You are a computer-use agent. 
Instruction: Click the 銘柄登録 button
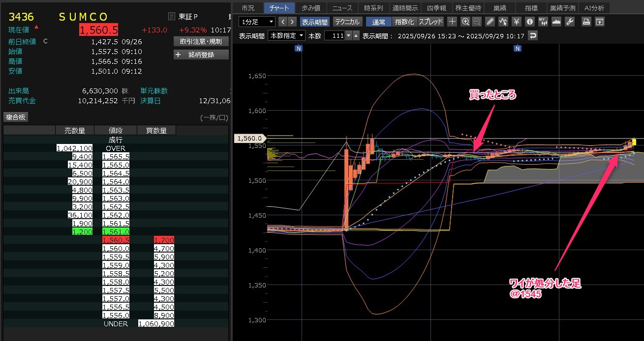coord(201,55)
